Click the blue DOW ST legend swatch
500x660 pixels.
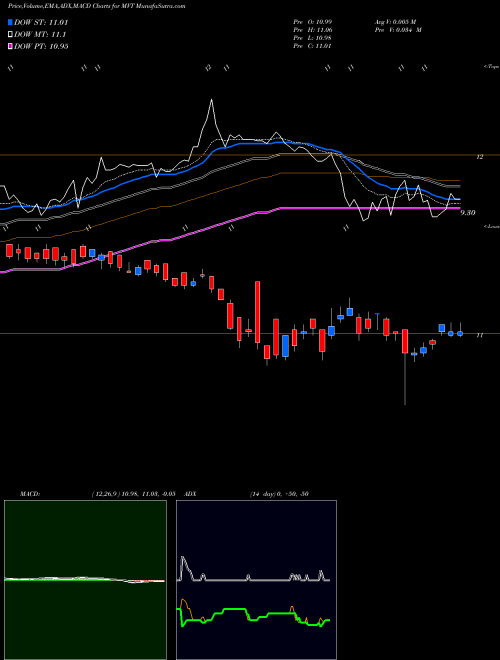(10, 22)
